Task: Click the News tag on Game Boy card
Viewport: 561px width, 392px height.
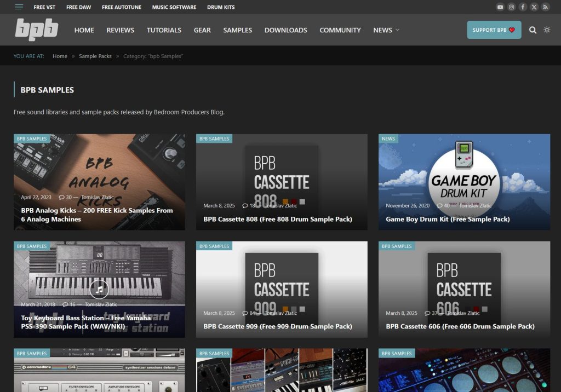Action: (388, 139)
